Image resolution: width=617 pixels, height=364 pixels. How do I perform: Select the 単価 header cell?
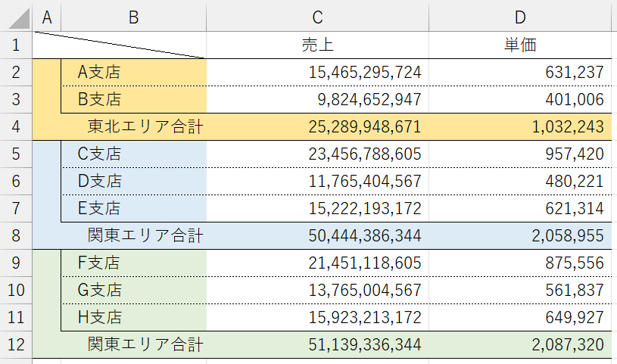(x=520, y=45)
